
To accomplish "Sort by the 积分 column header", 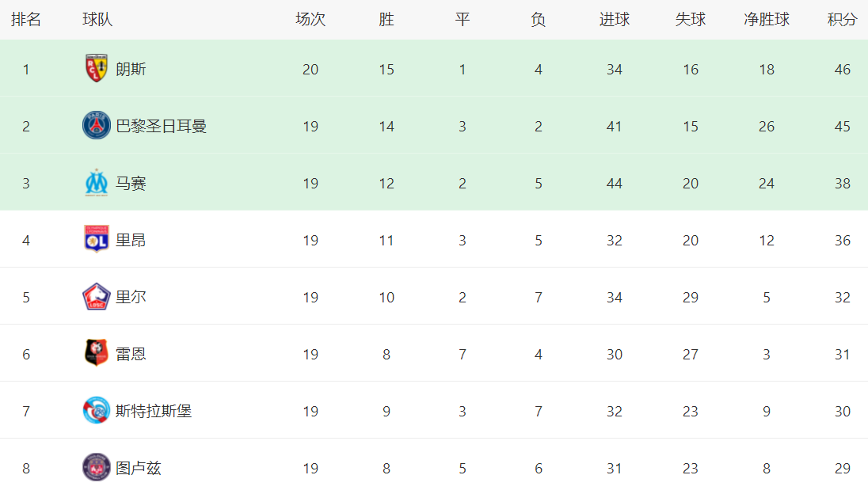I will pyautogui.click(x=842, y=20).
